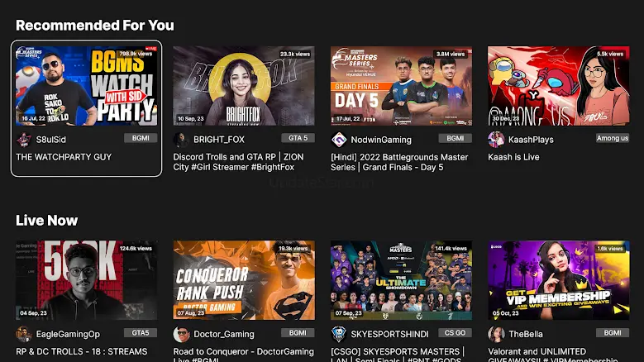Screen dimensions: 644x362
Task: Click SKYESPORTSHINDI channel logo
Action: coord(339,334)
